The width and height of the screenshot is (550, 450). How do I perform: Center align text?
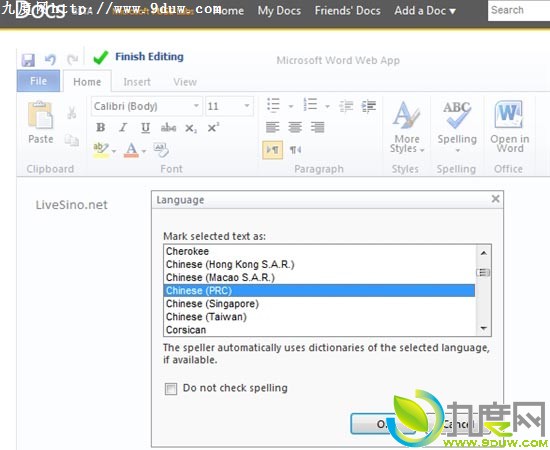pos(295,127)
